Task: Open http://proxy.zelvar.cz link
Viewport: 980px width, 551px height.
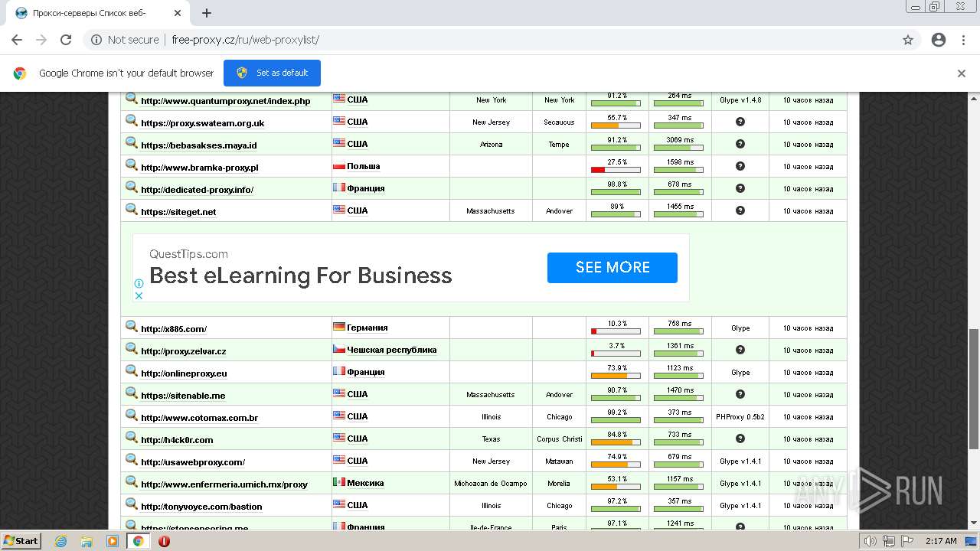Action: [x=184, y=351]
